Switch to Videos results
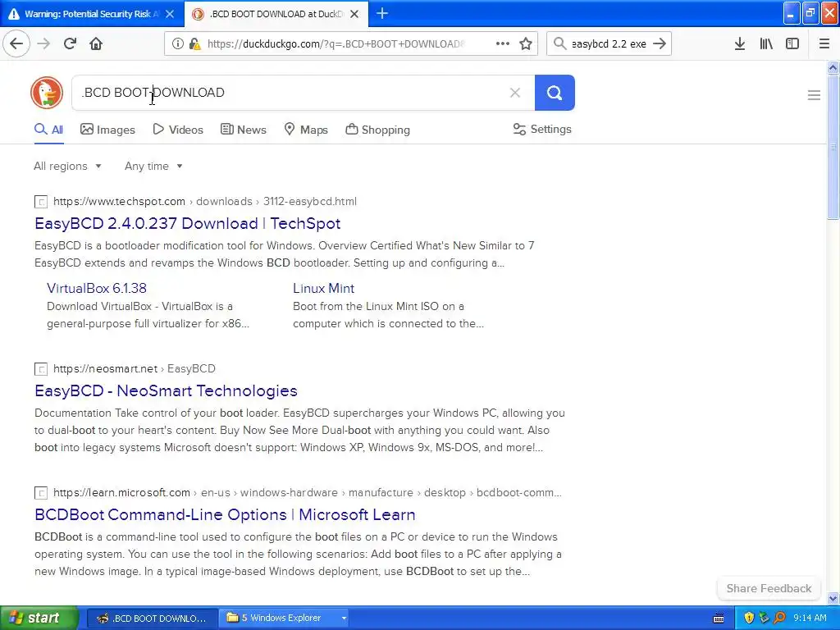This screenshot has width=840, height=630. (178, 130)
